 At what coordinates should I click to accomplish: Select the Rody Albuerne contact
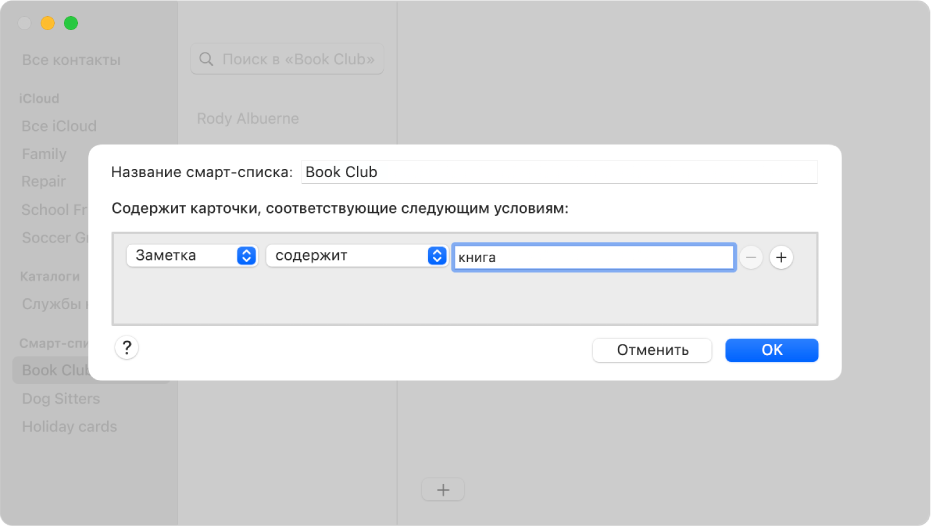[x=248, y=119]
